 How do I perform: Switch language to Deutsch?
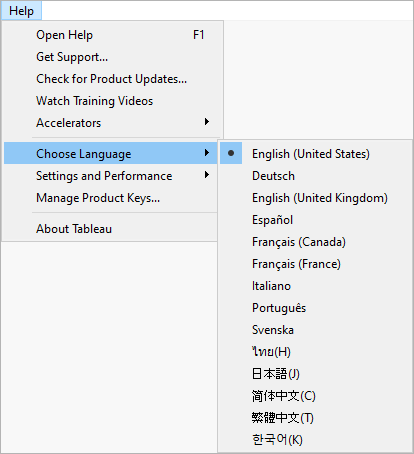315,176
